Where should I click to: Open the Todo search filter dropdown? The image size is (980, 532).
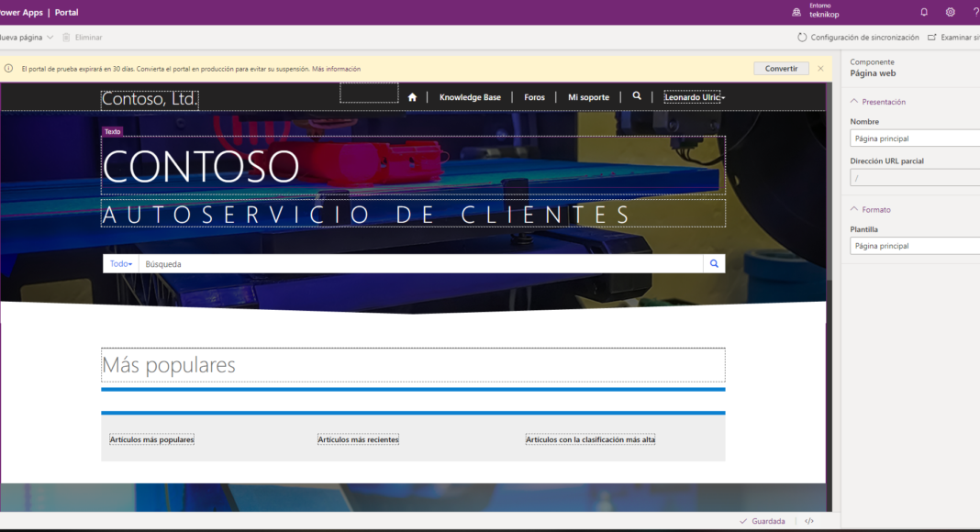point(120,264)
